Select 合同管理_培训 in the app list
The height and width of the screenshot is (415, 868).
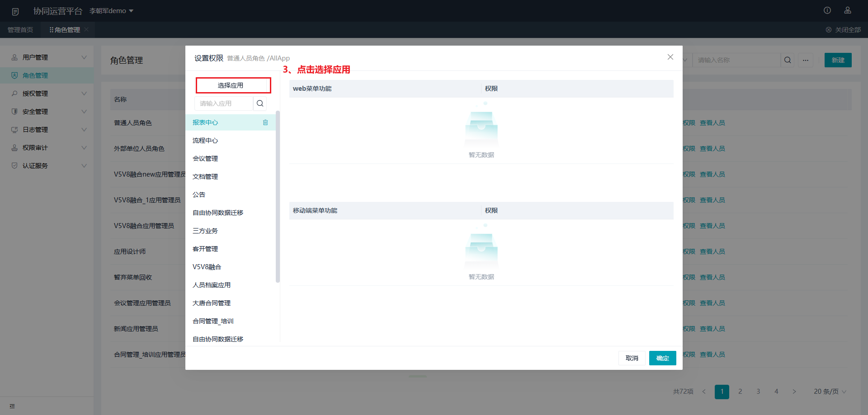[x=231, y=321]
